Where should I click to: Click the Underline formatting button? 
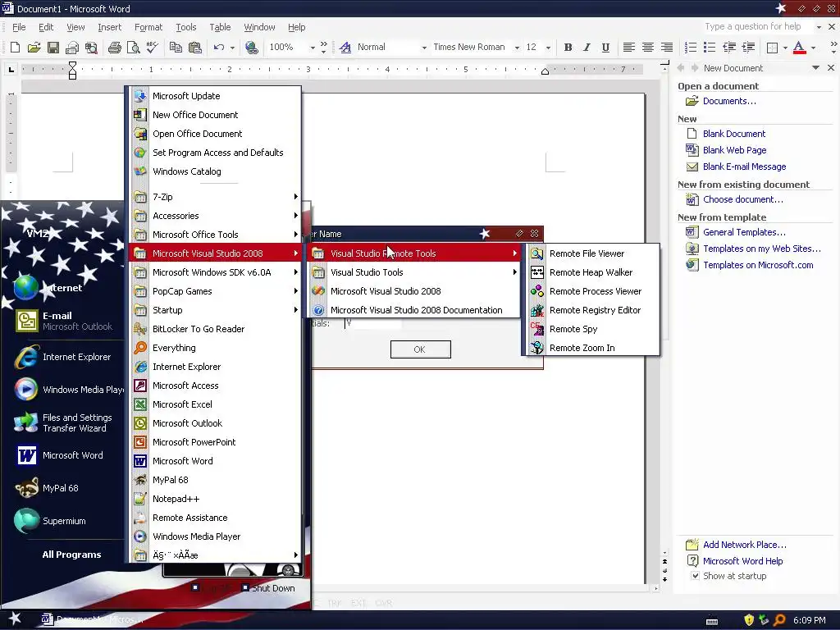point(605,47)
